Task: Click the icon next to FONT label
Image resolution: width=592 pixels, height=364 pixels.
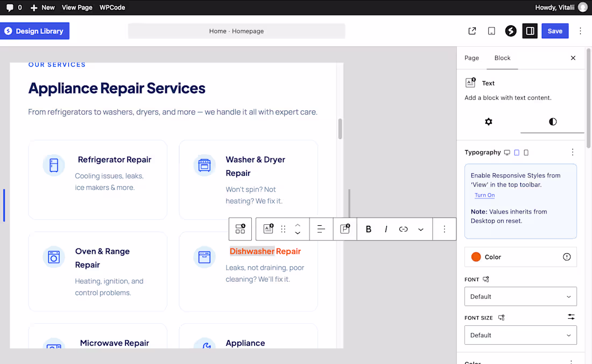Action: 486,279
